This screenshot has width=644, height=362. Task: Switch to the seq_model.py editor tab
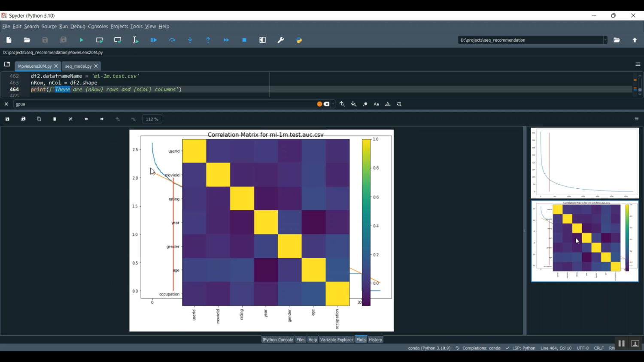(x=78, y=66)
